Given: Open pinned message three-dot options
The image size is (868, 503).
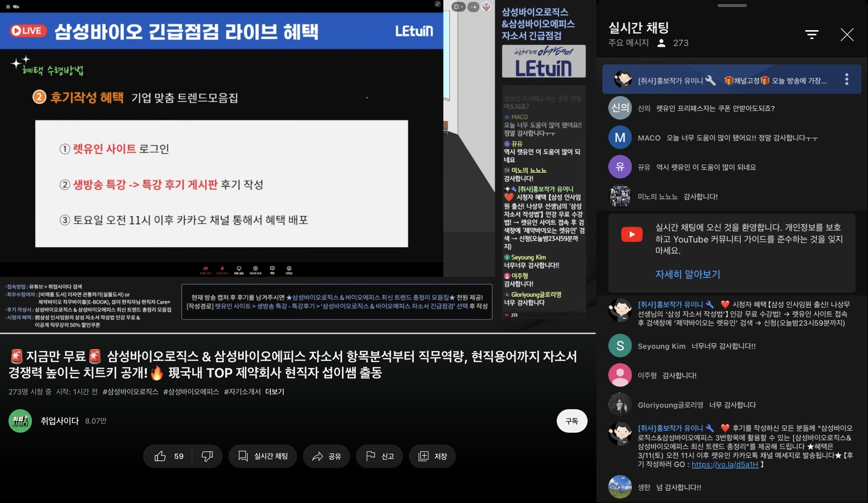Looking at the screenshot, I should tap(847, 79).
